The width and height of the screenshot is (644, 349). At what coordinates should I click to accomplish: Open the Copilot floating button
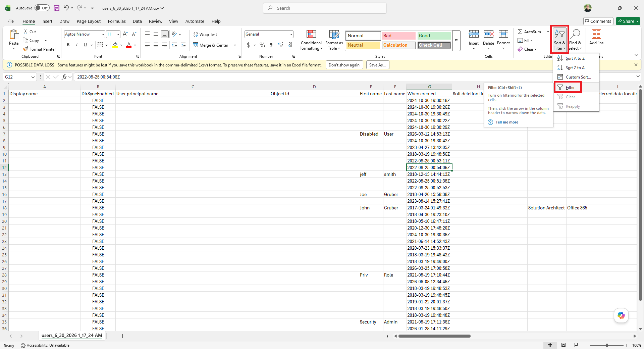click(621, 315)
